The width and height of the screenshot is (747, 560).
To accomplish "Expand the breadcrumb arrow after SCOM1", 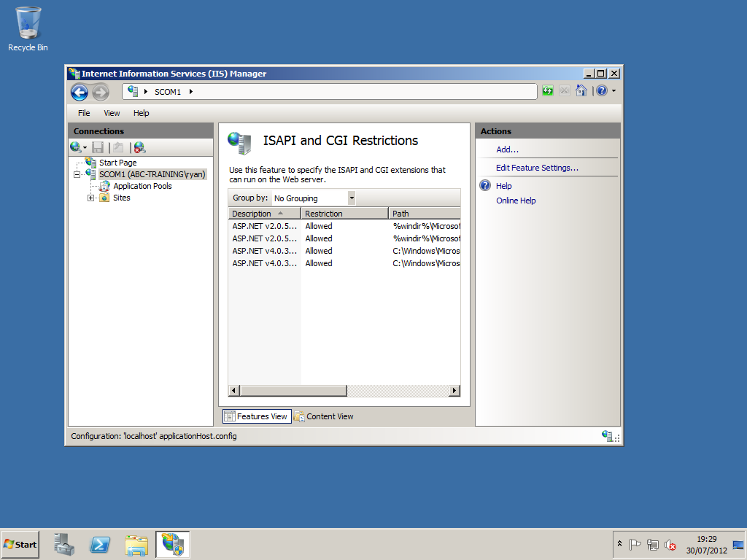I will click(x=190, y=91).
